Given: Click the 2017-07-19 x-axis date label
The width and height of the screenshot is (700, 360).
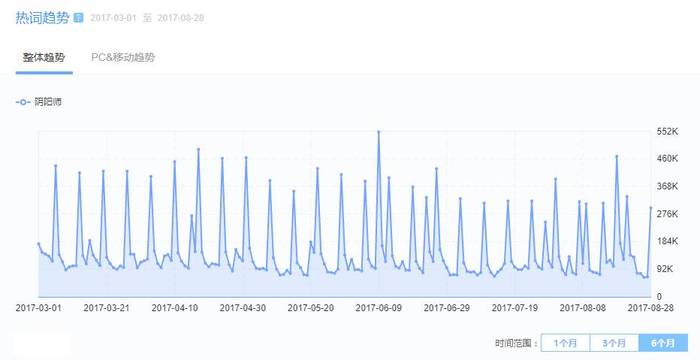Looking at the screenshot, I should tap(515, 308).
